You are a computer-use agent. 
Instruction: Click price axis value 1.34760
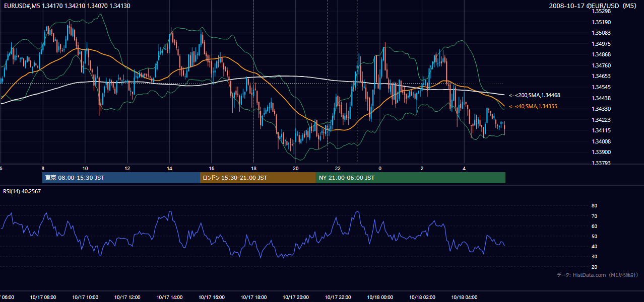pos(601,65)
